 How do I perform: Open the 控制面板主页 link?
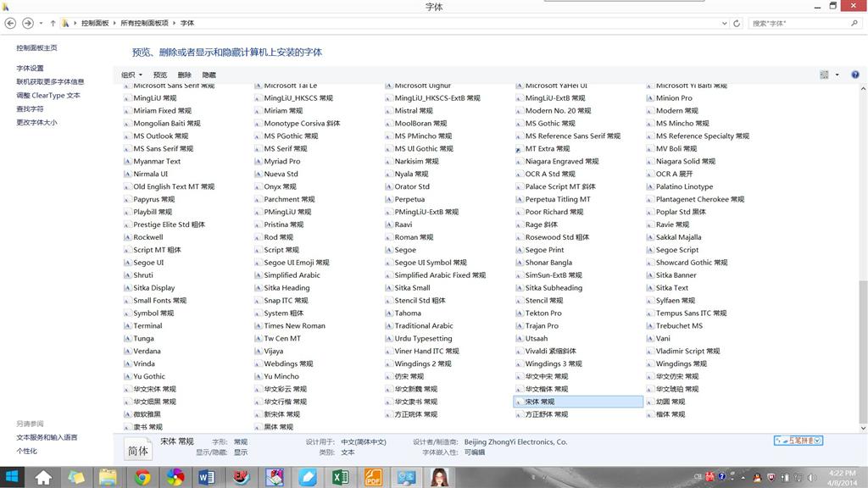point(36,48)
